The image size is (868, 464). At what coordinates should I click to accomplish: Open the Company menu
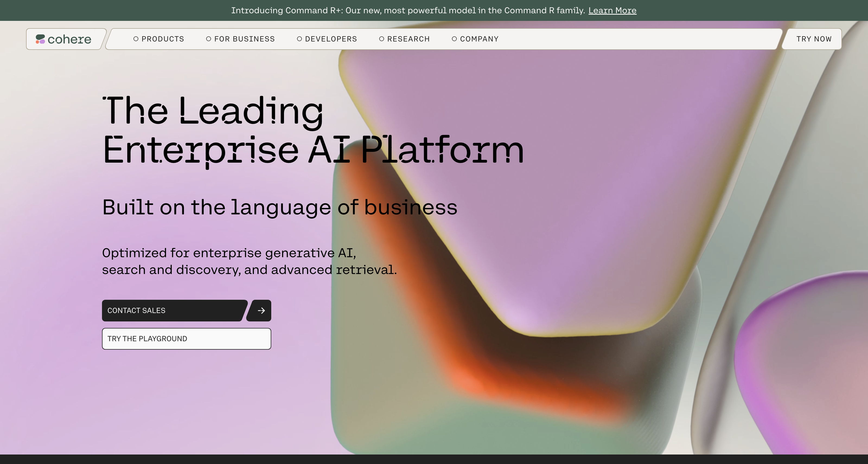click(x=475, y=39)
